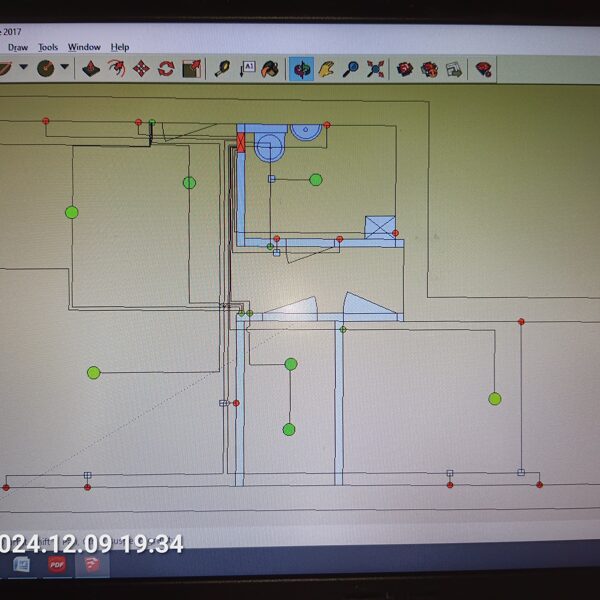Select the Push/Pull tool
The image size is (600, 600).
click(x=91, y=68)
